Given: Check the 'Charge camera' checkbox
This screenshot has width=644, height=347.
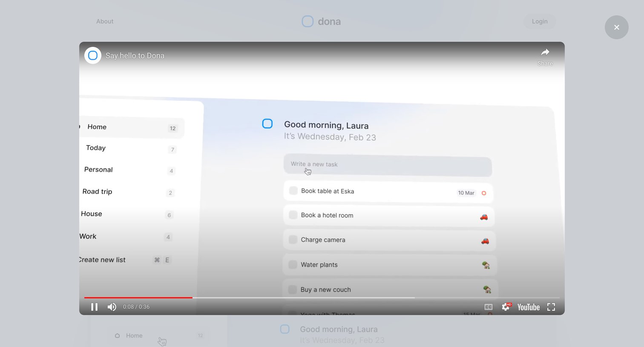Looking at the screenshot, I should (293, 240).
